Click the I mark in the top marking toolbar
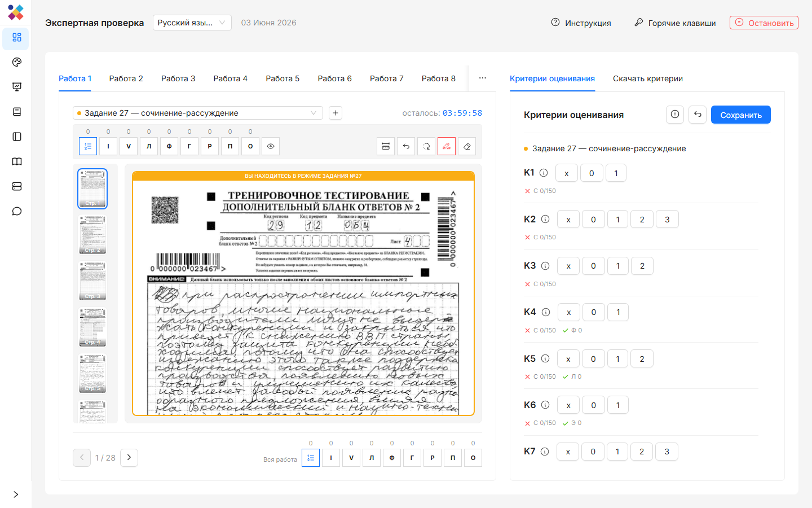This screenshot has height=508, width=812. pos(108,146)
